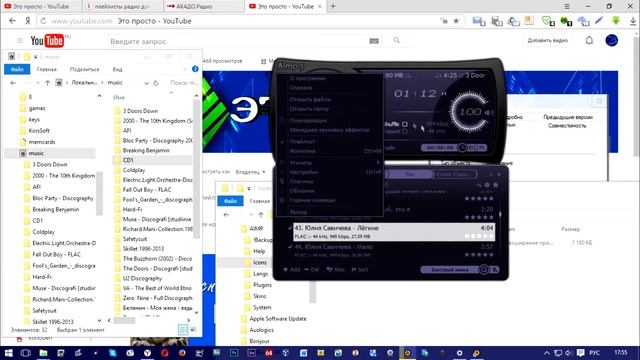
Task: Switch music Explorer to details view icon
Action: (x=183, y=329)
